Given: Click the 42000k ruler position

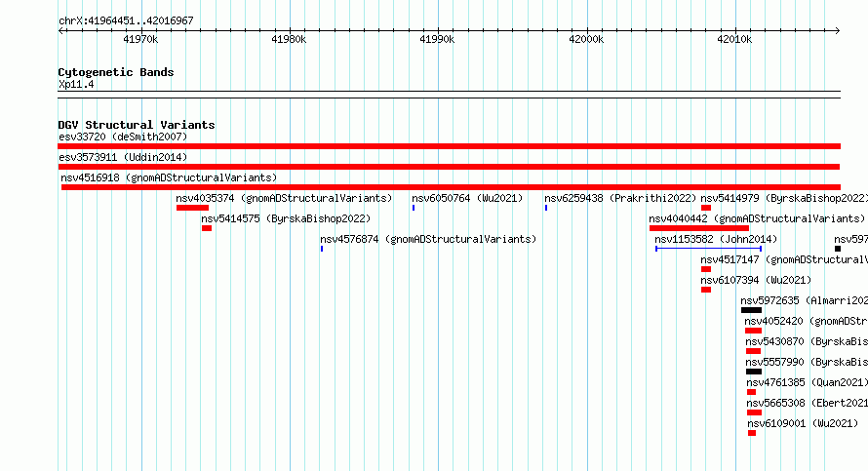Looking at the screenshot, I should click(x=586, y=39).
